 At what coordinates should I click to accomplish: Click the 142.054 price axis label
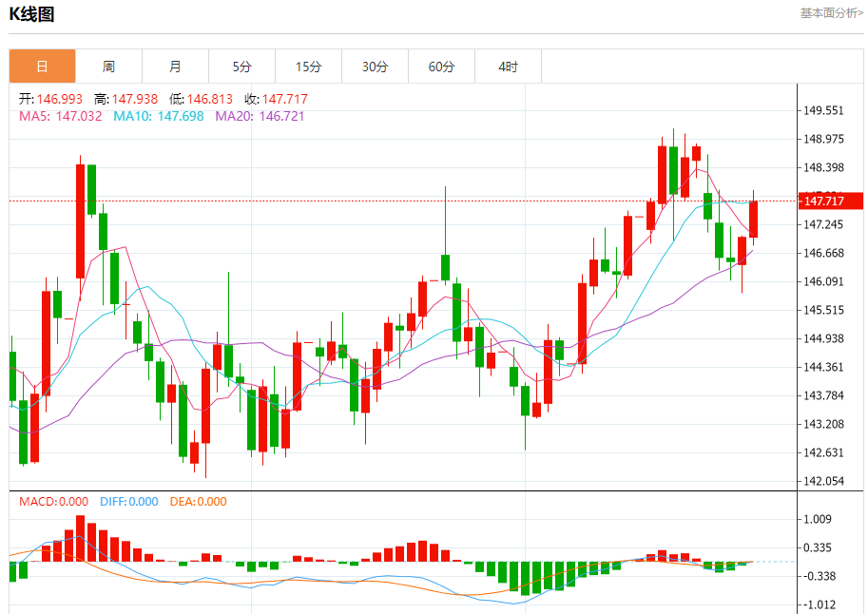(x=823, y=481)
